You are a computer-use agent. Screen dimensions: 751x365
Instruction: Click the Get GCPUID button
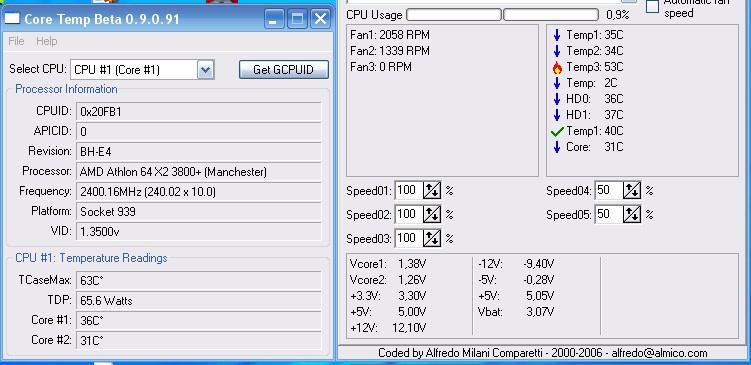pos(284,69)
